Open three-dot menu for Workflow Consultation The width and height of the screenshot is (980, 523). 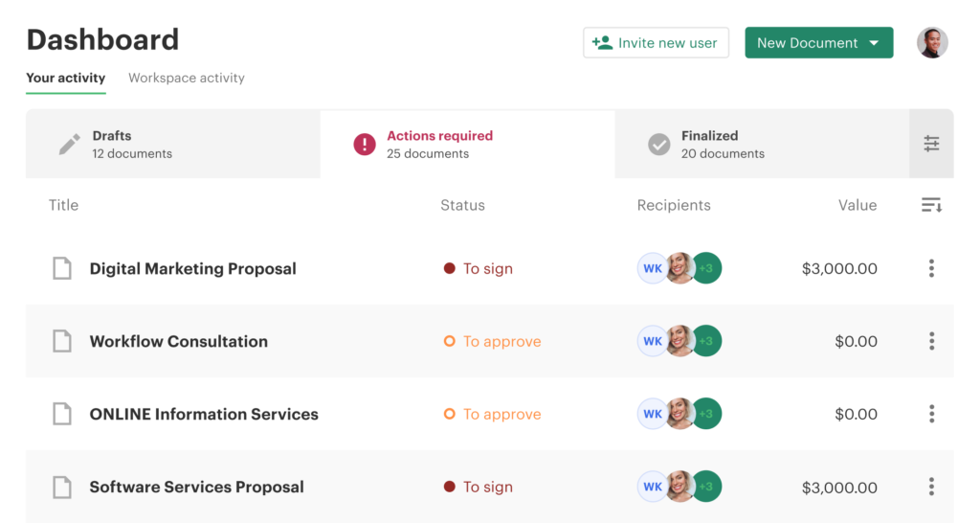(931, 342)
